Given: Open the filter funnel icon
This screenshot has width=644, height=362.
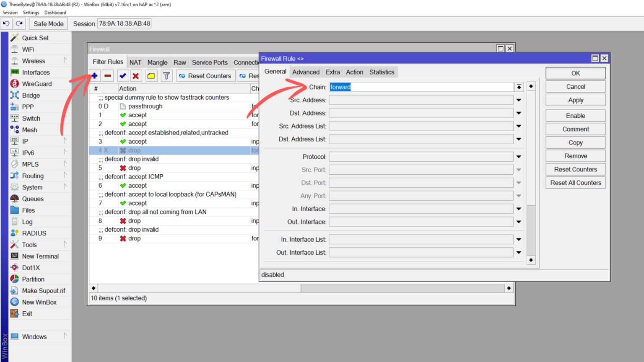Looking at the screenshot, I should click(166, 75).
